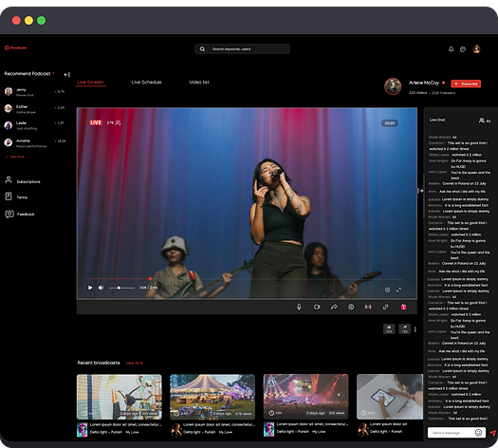Click the Subscriptions person icon

(x=9, y=179)
